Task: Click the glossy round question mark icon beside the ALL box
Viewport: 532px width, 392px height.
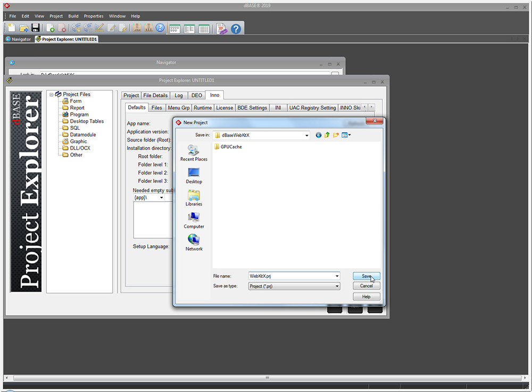Action: pos(160,28)
